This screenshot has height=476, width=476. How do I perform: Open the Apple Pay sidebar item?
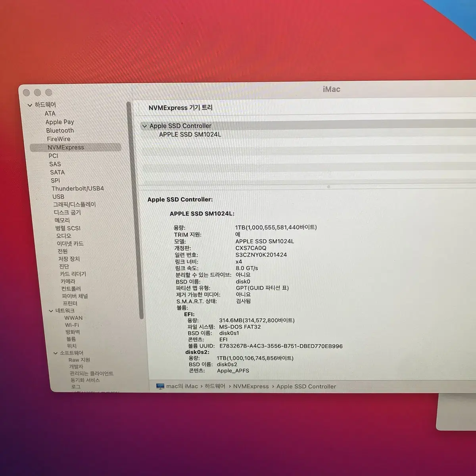point(59,122)
